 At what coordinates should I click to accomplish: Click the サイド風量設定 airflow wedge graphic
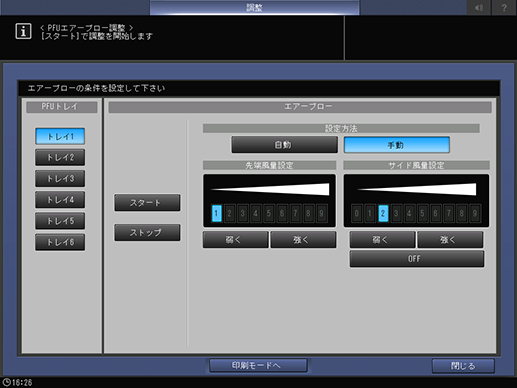tap(417, 189)
